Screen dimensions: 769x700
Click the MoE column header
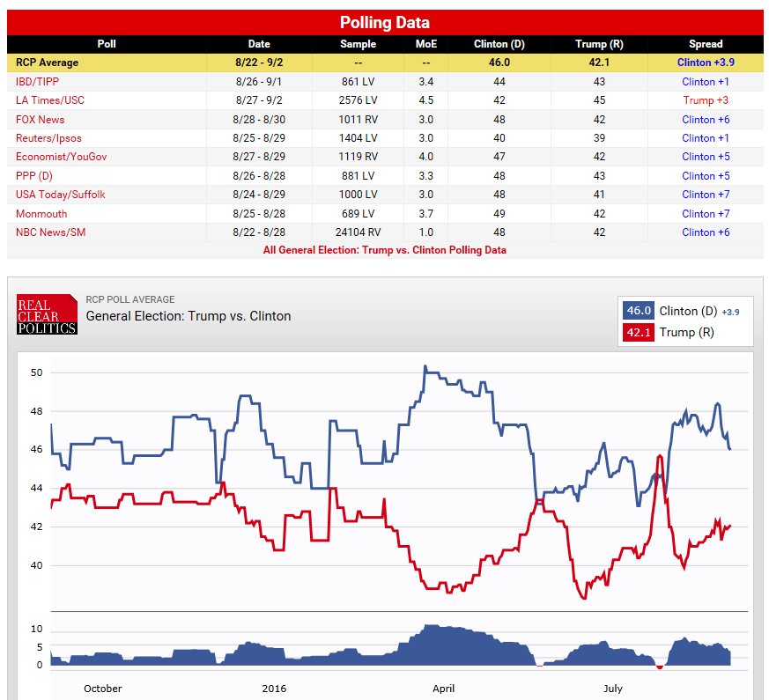(x=426, y=44)
